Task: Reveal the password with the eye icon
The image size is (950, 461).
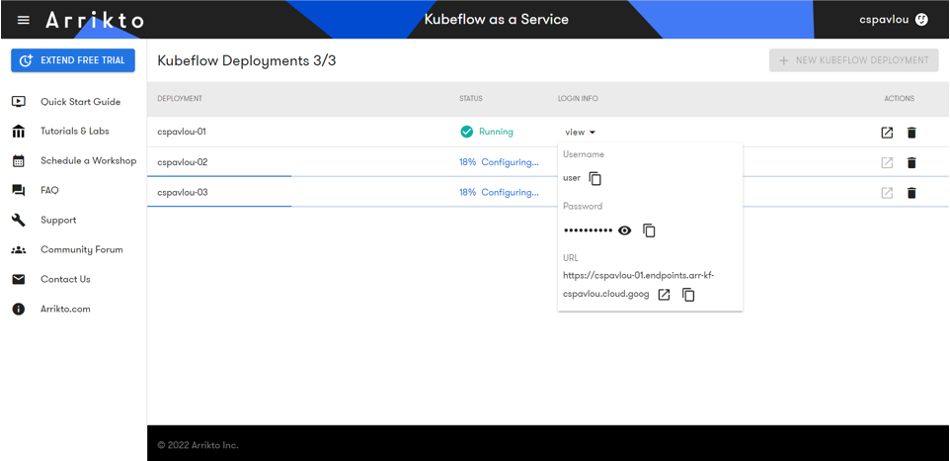Action: click(x=625, y=230)
